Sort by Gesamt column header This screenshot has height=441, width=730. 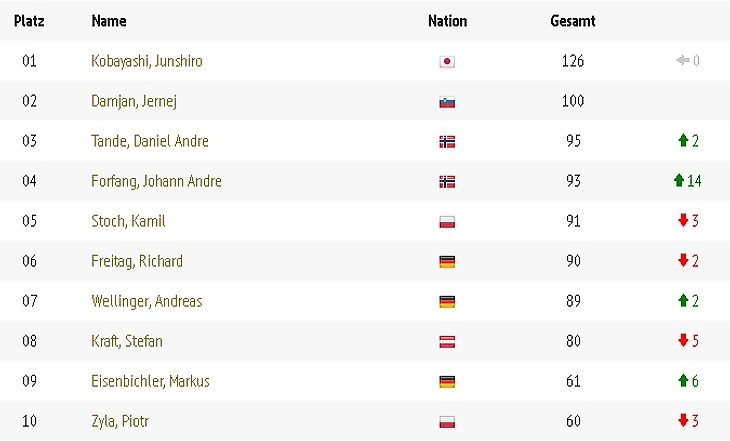(x=573, y=20)
